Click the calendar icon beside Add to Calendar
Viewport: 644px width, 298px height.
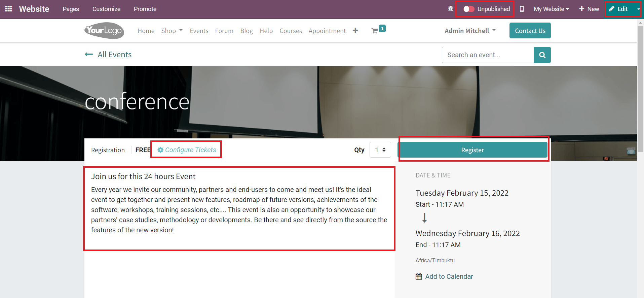419,276
